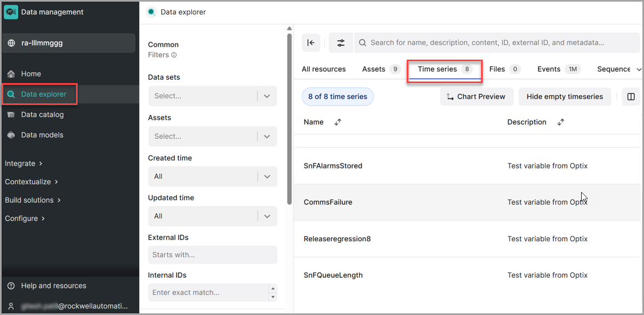This screenshot has width=644, height=315.
Task: Click the user profile icon at bottom
Action: [x=11, y=306]
